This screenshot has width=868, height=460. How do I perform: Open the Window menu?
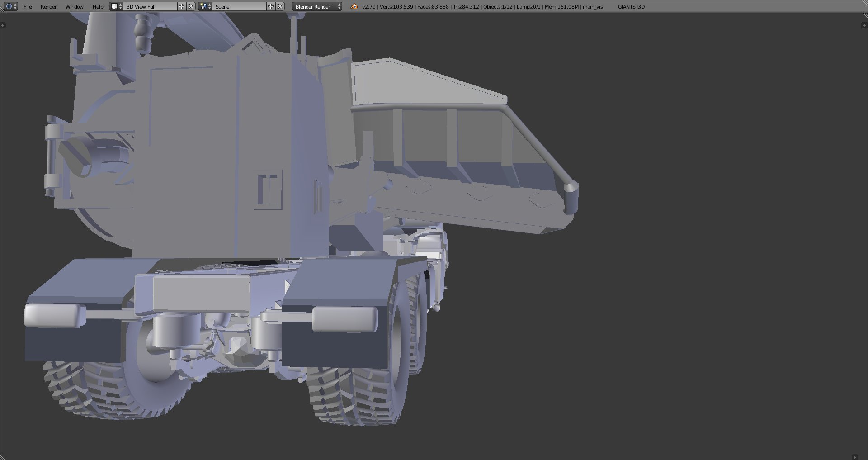(x=74, y=7)
